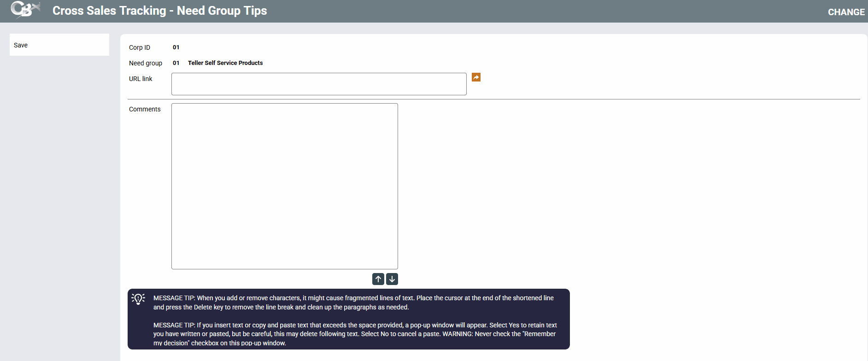
Task: Click the Corp ID value 01
Action: [176, 47]
